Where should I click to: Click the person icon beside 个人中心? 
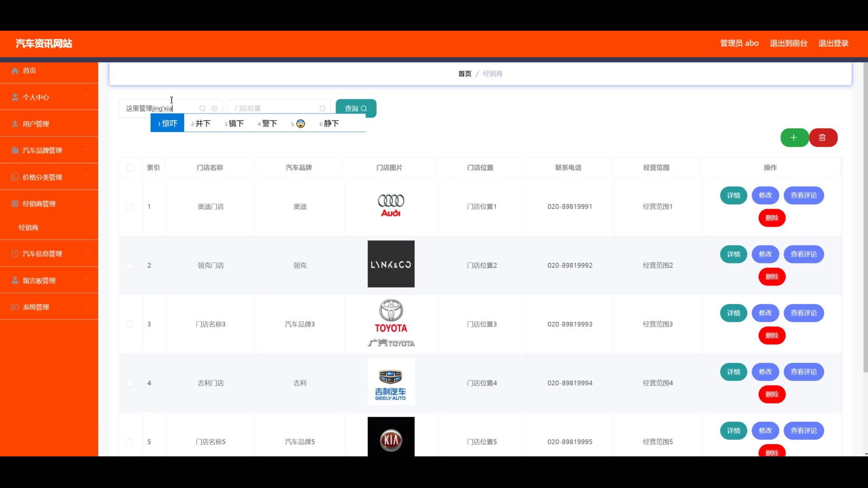tap(15, 97)
